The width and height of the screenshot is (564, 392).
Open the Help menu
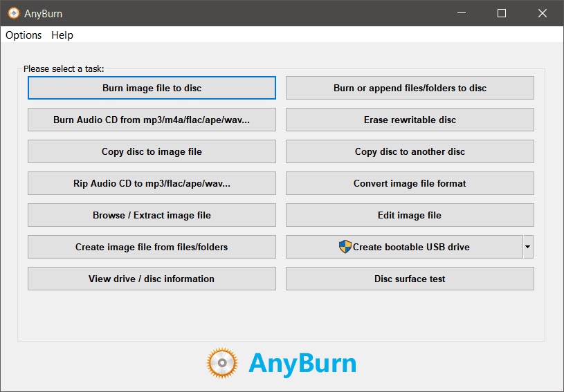(x=62, y=35)
